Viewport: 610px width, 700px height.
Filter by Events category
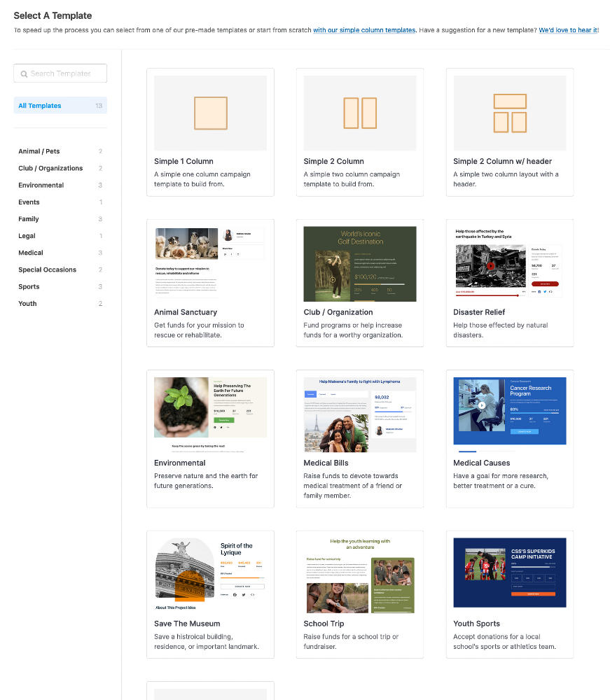[x=60, y=202]
